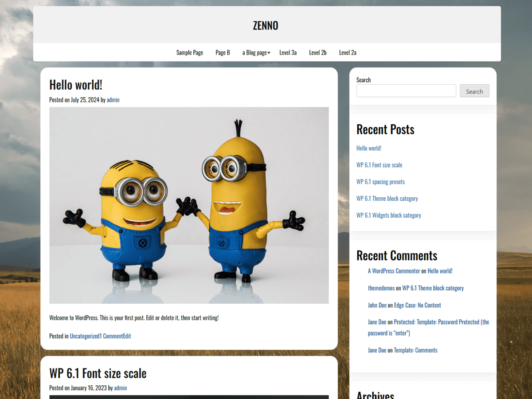The height and width of the screenshot is (399, 532).
Task: Click the minions featured image thumbnail
Action: click(x=189, y=205)
